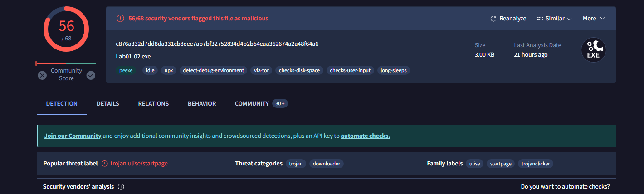The width and height of the screenshot is (644, 194).
Task: Click the Similar approximate-equals icon
Action: (x=540, y=19)
